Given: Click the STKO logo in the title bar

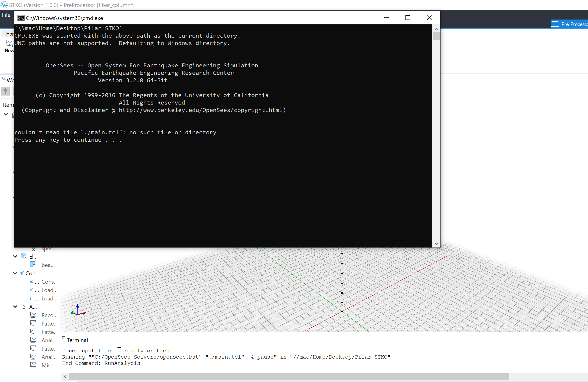Looking at the screenshot, I should [x=4, y=5].
